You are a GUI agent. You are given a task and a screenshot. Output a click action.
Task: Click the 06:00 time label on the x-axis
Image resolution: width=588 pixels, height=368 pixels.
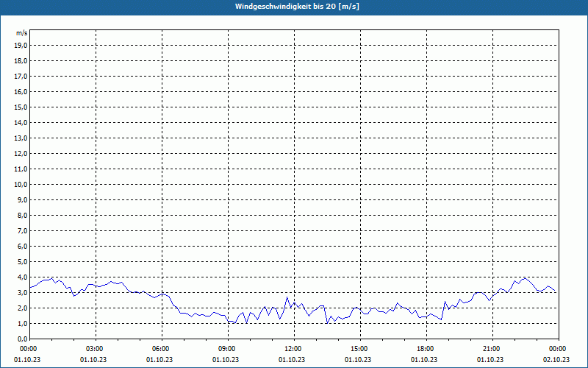161,349
